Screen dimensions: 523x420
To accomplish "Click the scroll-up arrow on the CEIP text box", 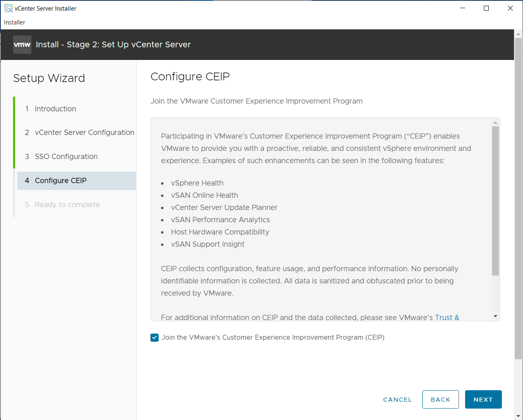I will coord(495,122).
